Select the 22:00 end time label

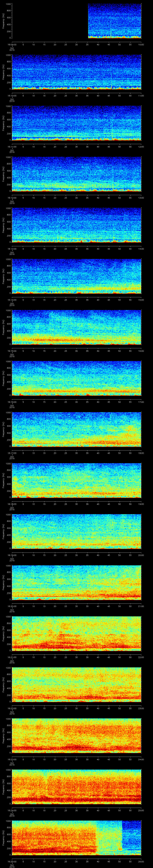[x=141, y=657]
